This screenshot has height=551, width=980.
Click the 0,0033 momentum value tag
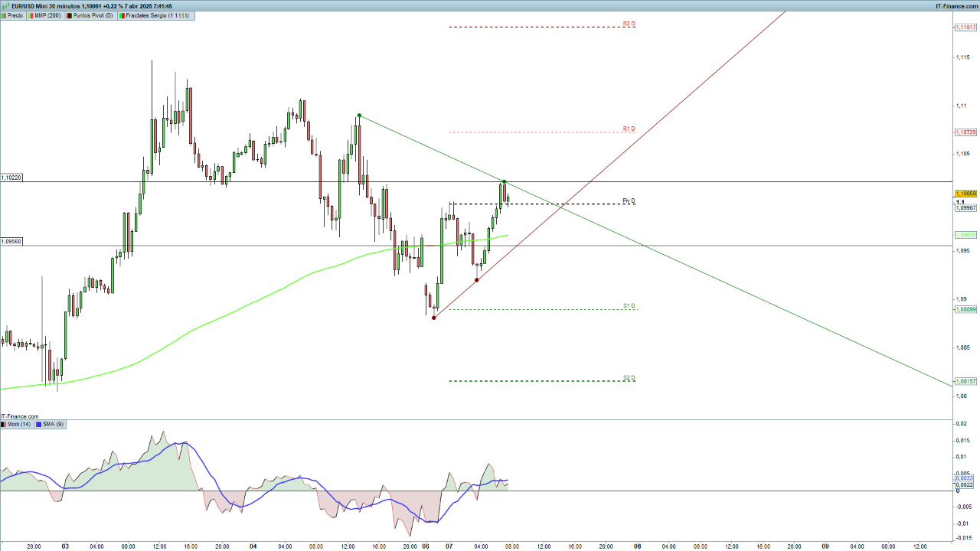point(964,478)
